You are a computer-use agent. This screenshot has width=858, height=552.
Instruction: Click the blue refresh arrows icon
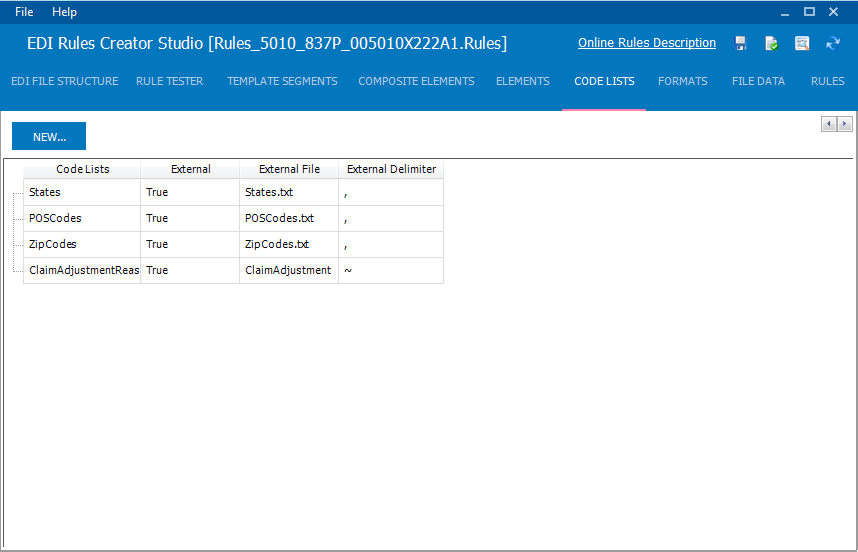(833, 43)
